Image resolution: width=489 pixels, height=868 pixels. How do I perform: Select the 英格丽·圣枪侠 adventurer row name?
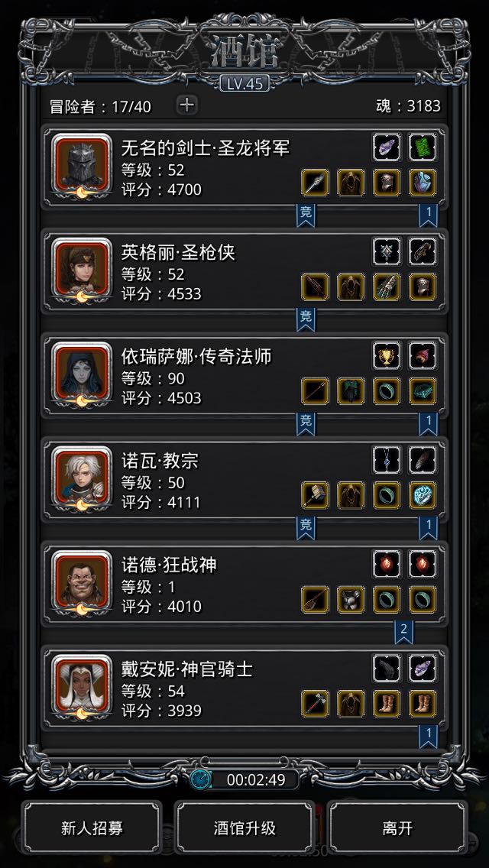point(178,253)
